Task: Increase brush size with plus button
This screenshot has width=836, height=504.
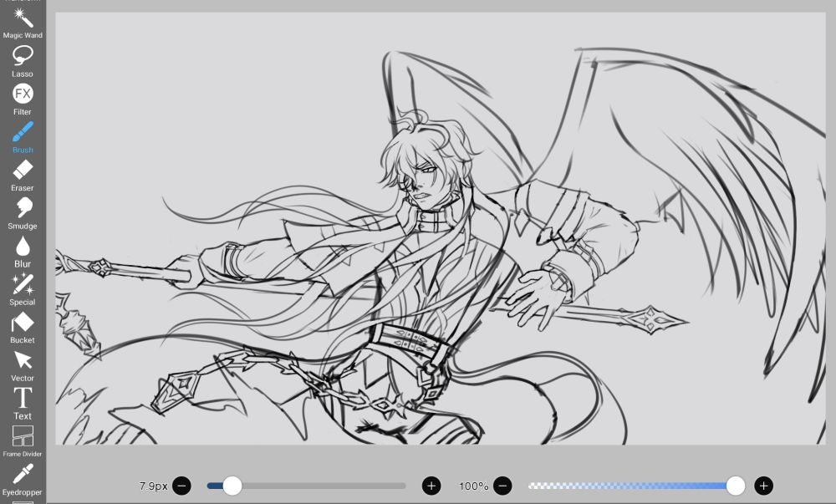Action: [x=431, y=486]
